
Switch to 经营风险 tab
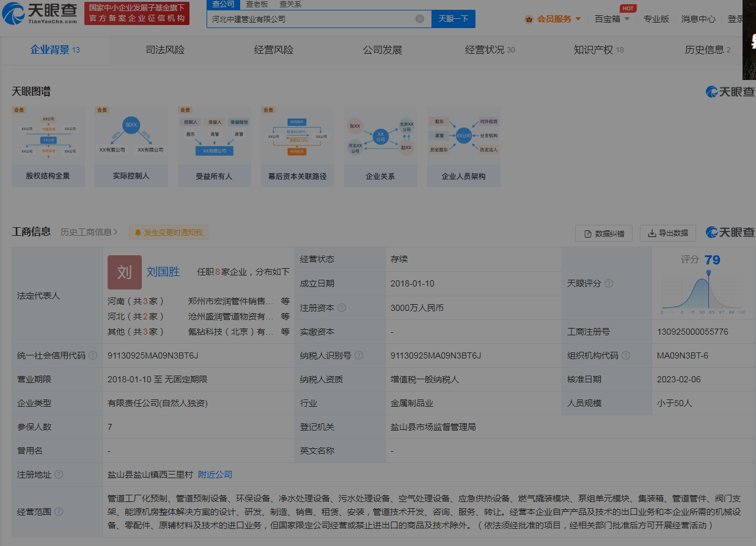[274, 50]
